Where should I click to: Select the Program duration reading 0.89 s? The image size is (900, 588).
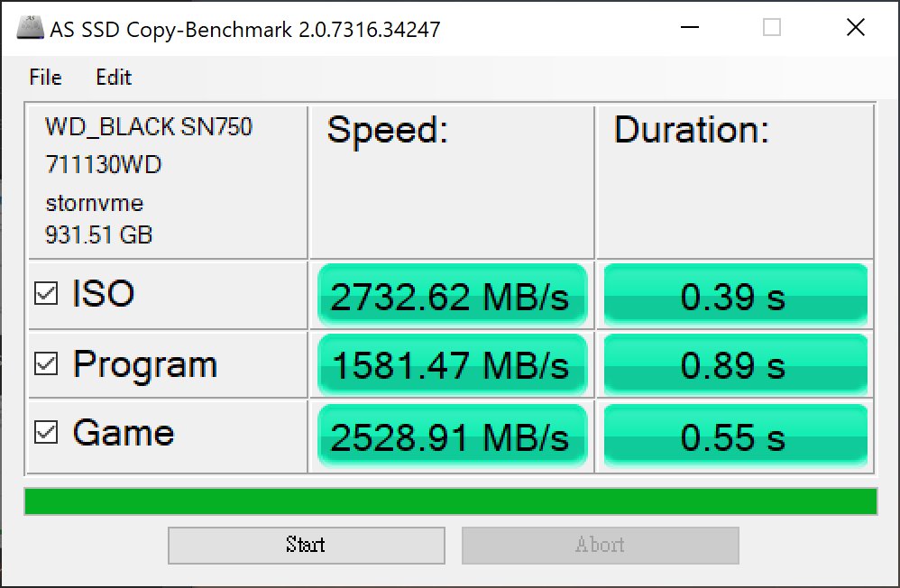tap(734, 364)
